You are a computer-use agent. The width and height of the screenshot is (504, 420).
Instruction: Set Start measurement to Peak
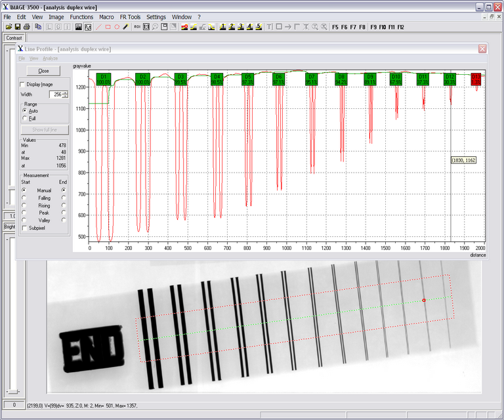[24, 213]
